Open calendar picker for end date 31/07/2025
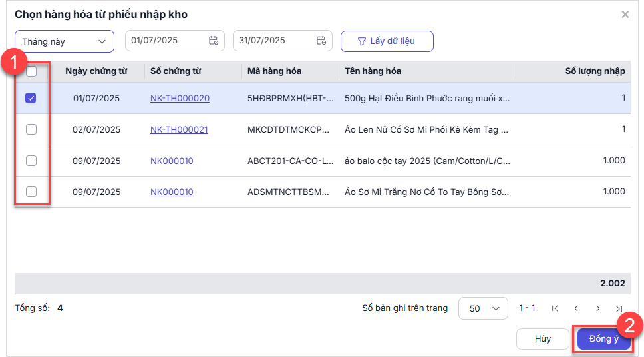This screenshot has width=644, height=357. [x=321, y=41]
